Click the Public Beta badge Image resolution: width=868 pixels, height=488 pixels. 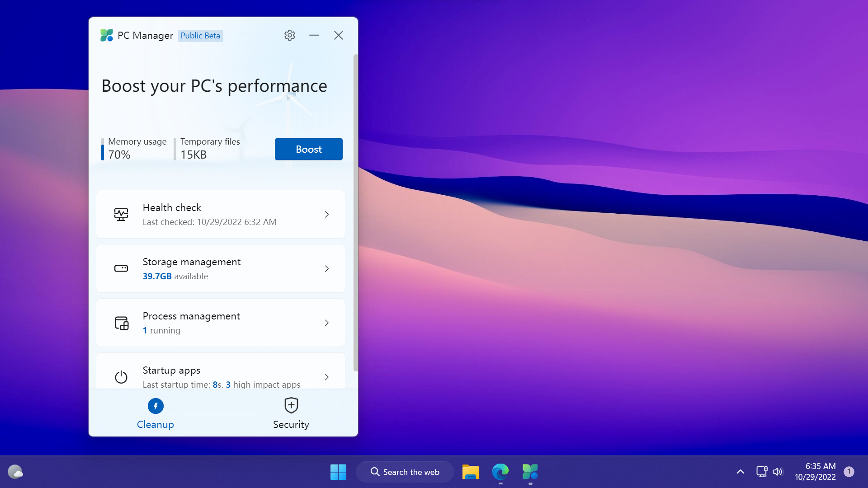pos(200,35)
